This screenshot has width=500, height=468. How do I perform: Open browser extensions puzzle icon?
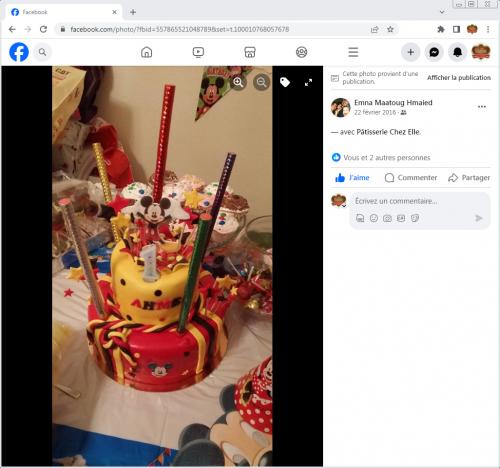pyautogui.click(x=441, y=29)
